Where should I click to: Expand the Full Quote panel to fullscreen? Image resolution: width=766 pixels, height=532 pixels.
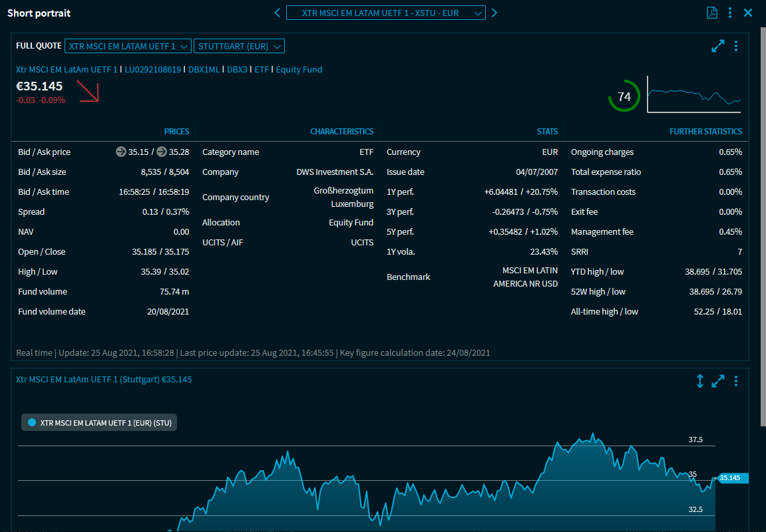[718, 46]
